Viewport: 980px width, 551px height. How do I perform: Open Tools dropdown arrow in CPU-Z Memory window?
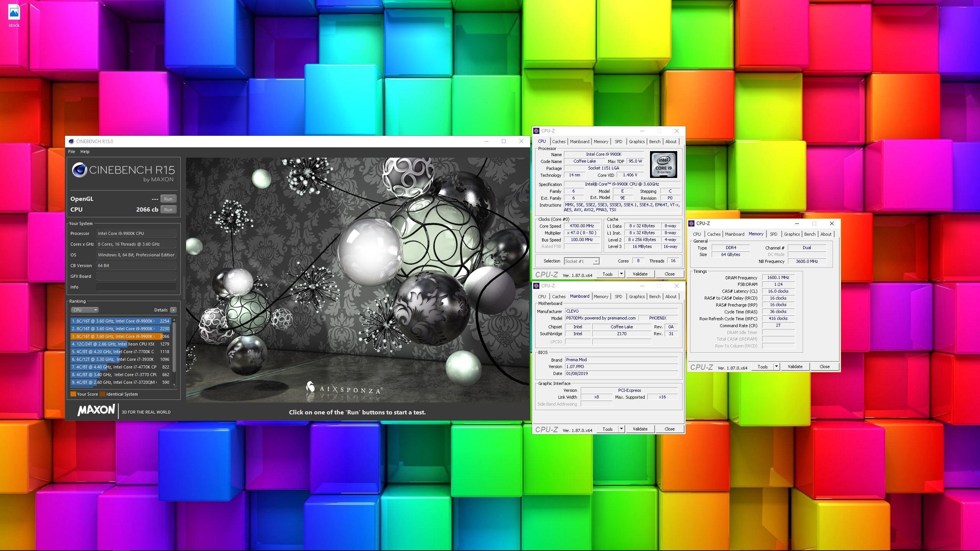[776, 367]
